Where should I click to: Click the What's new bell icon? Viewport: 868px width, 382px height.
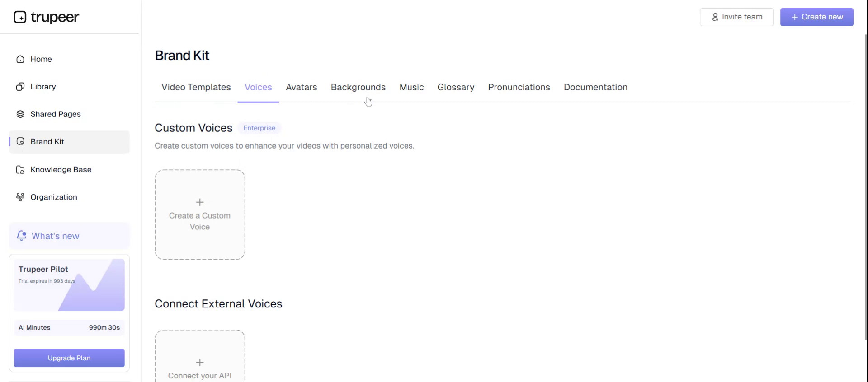[22, 236]
